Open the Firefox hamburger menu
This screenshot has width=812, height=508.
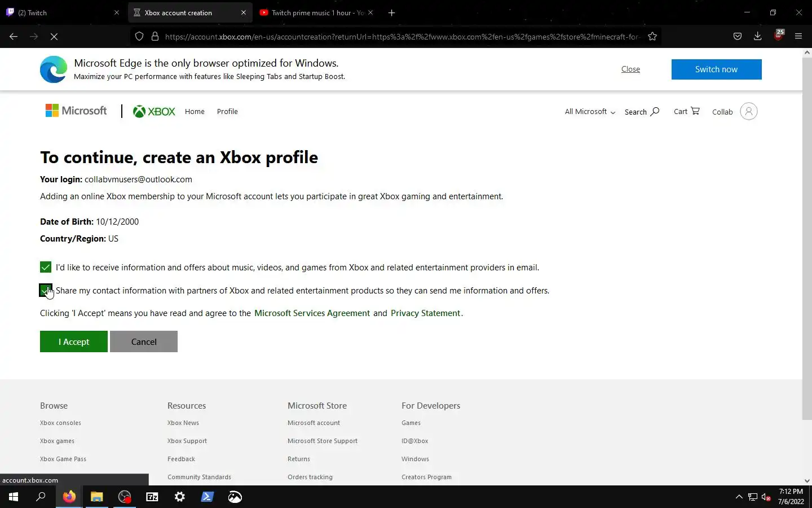[798, 36]
